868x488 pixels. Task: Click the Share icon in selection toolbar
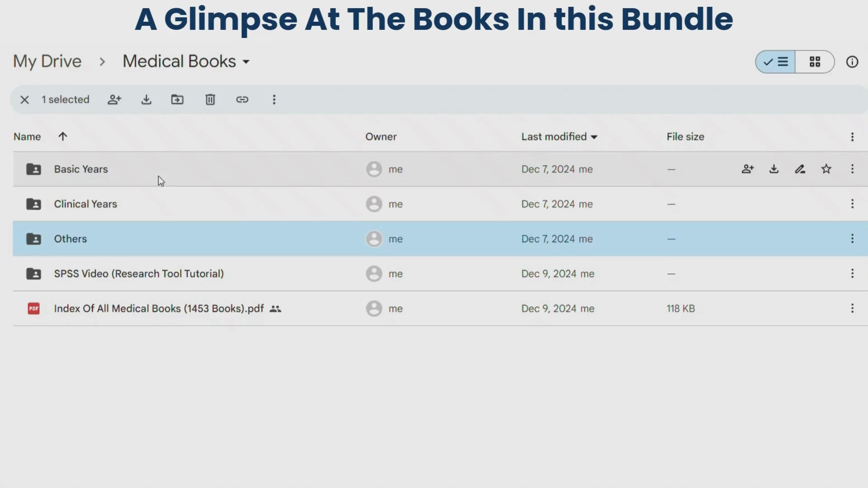[x=114, y=99]
